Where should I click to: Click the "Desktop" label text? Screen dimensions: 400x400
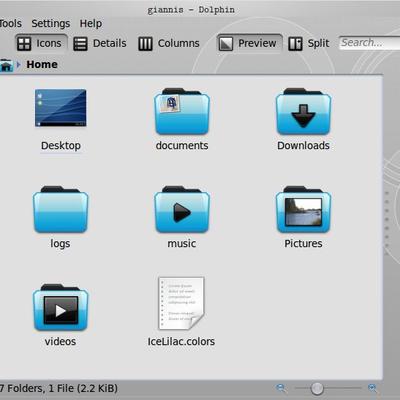click(61, 146)
